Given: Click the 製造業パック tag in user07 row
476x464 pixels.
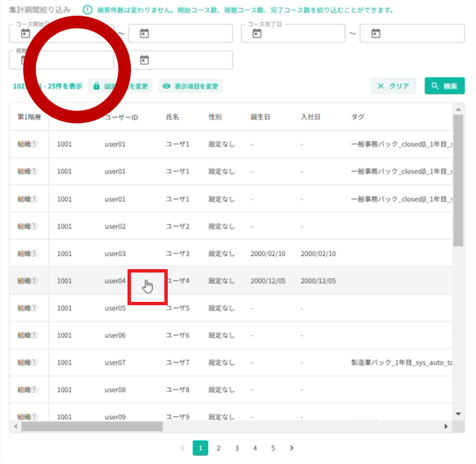Looking at the screenshot, I should point(402,362).
